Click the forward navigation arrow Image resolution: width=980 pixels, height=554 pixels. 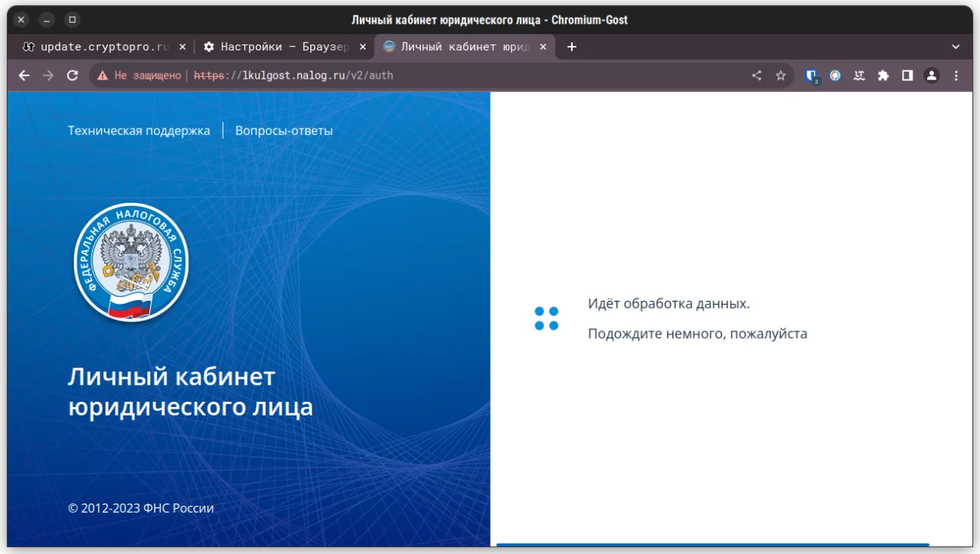[48, 76]
